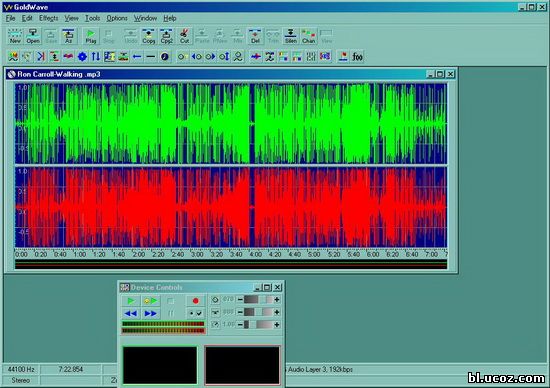Click the speed slider's minus button

(240, 325)
